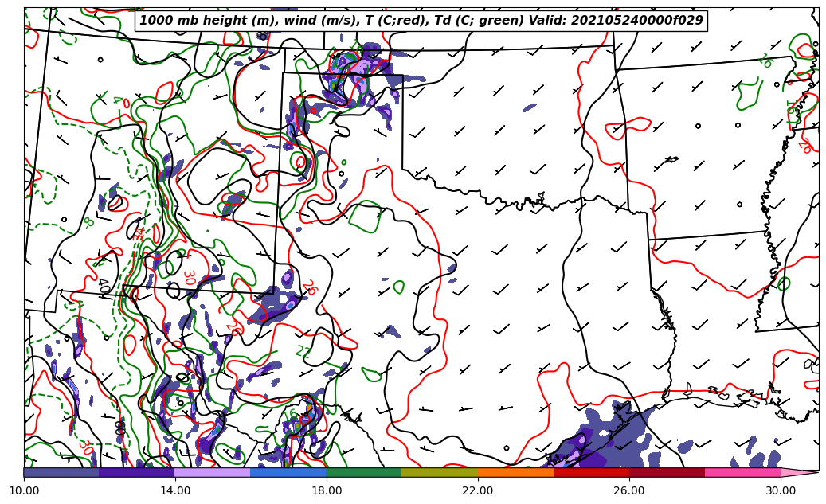
Task: Choose the olive yellow-green colorbar segment
Action: (x=440, y=472)
